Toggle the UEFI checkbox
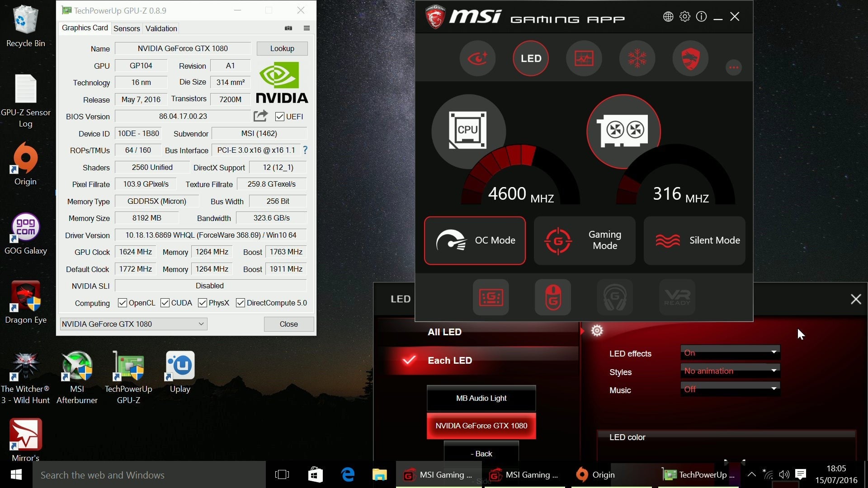Screen dimensions: 868x488 click(x=280, y=117)
